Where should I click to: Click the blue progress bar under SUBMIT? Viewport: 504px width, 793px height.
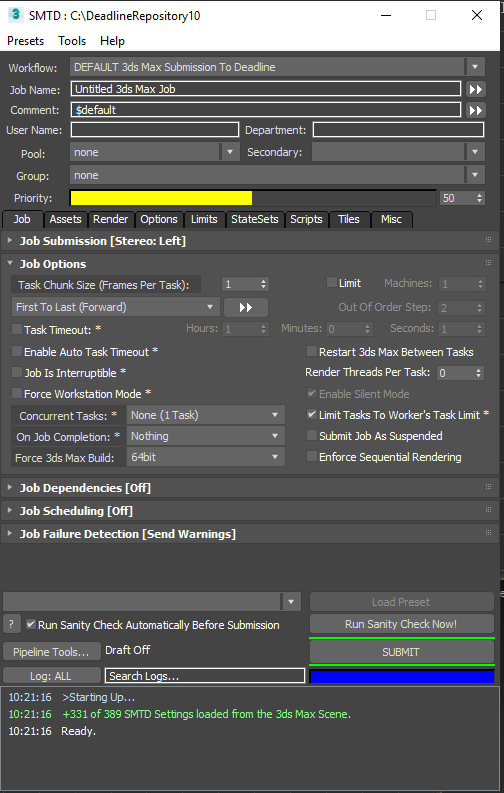pos(402,676)
